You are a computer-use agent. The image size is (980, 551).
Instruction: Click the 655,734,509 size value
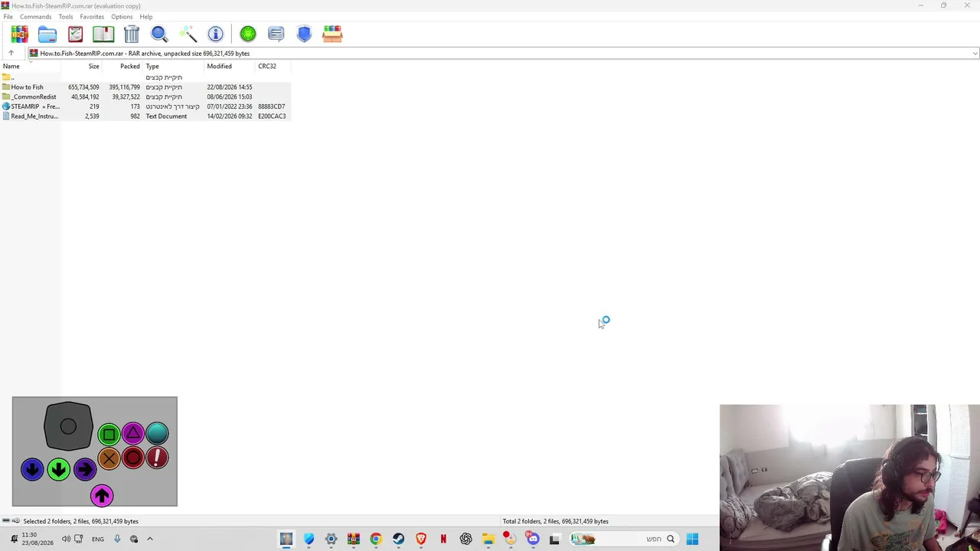pos(83,87)
